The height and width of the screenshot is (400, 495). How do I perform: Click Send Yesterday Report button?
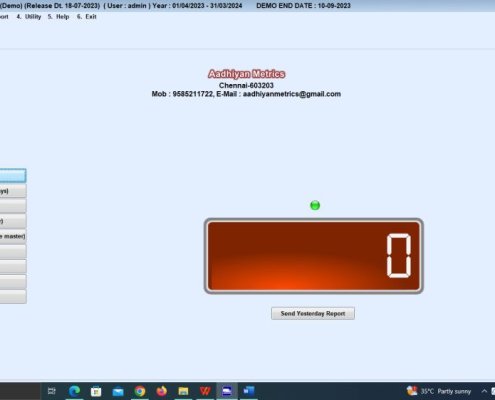[313, 313]
